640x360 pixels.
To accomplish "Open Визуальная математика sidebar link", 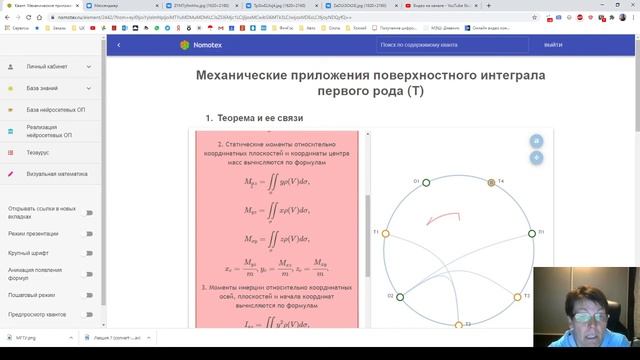I will point(57,174).
